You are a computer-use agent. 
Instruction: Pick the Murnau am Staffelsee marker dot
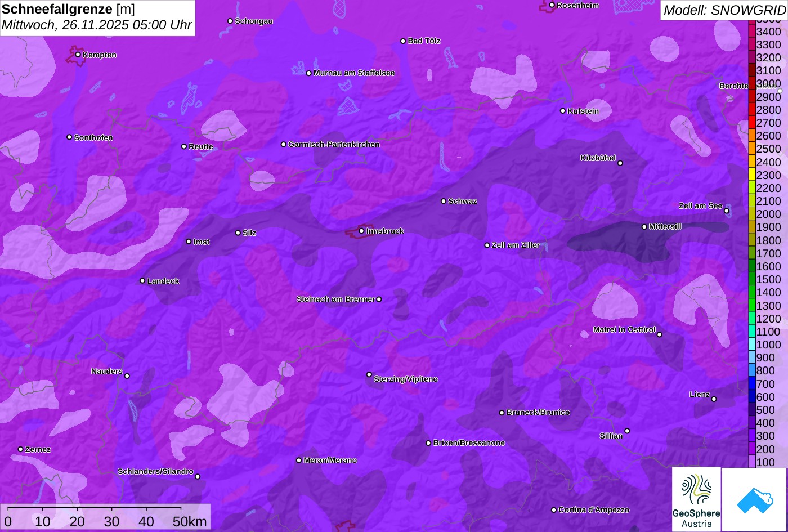(309, 73)
